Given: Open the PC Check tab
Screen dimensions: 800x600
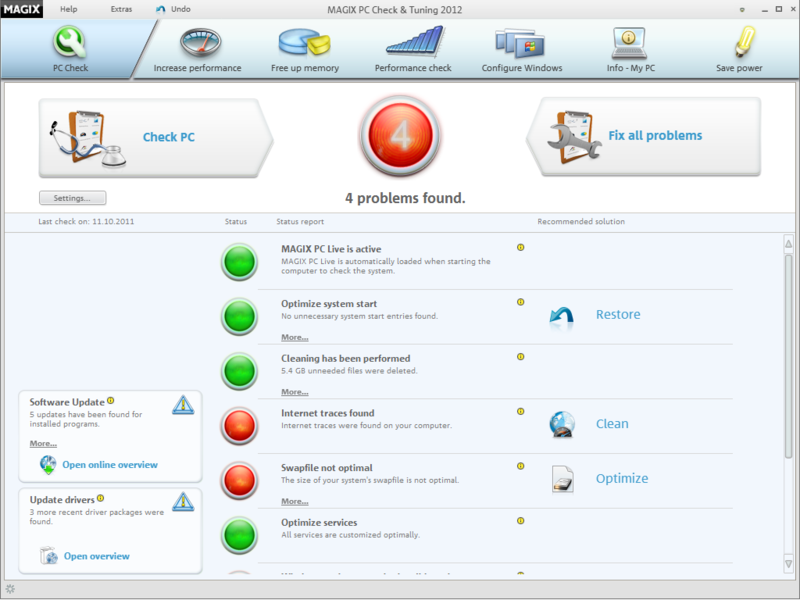Looking at the screenshot, I should click(x=70, y=49).
